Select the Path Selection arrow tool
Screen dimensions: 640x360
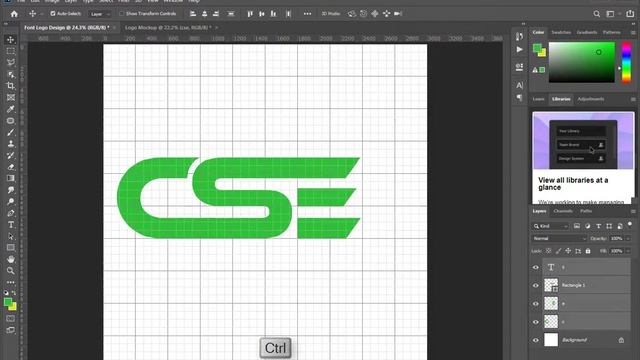click(x=11, y=236)
